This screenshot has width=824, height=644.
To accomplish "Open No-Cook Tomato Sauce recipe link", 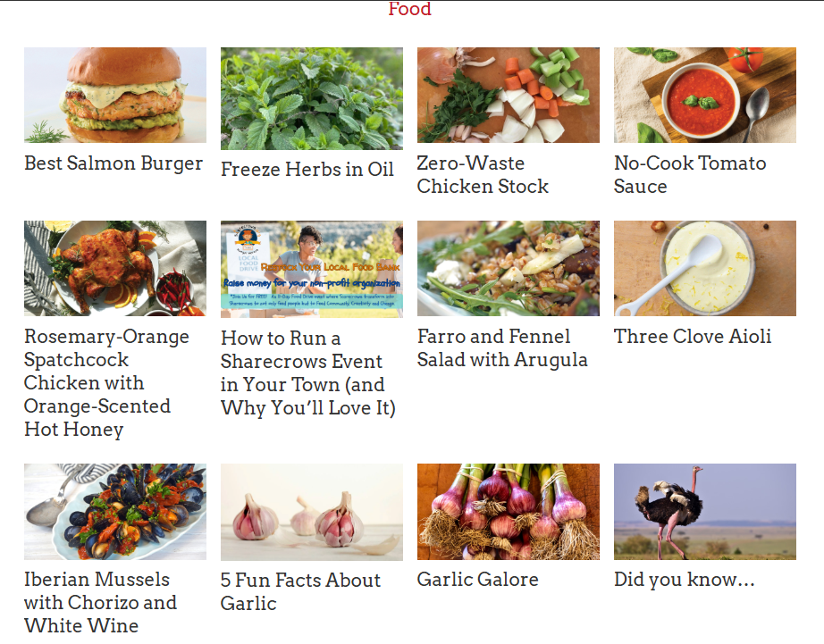I will pyautogui.click(x=689, y=174).
